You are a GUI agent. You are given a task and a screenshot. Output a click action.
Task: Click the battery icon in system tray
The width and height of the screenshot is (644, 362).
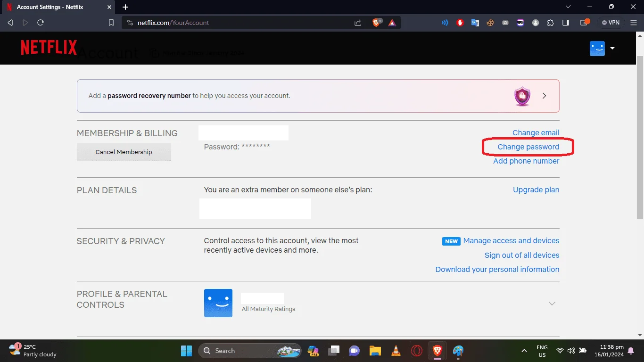[x=583, y=351]
